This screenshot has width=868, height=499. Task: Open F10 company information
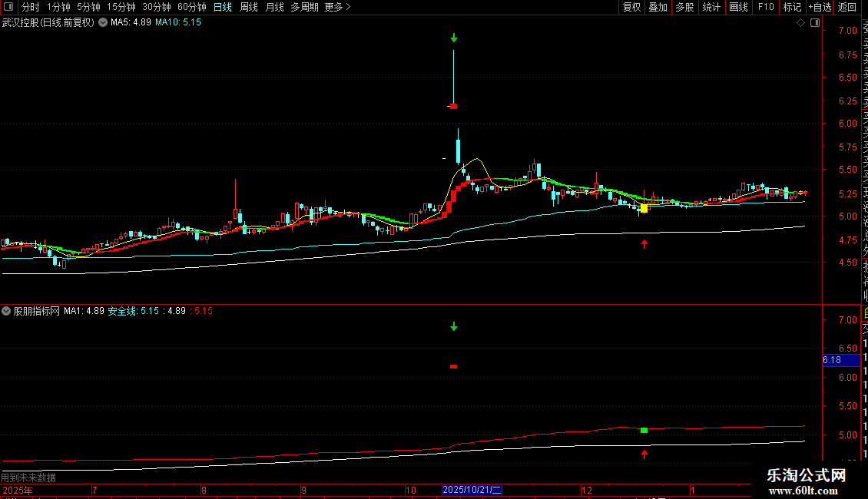tap(766, 7)
